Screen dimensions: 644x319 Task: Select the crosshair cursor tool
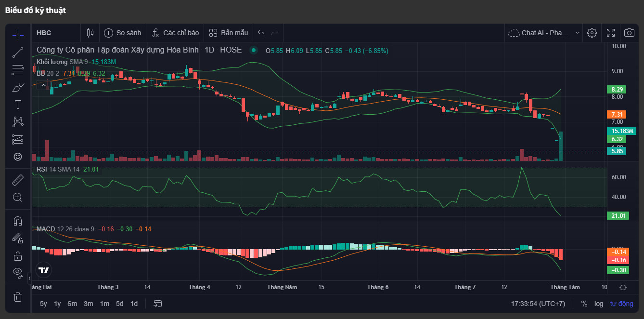pyautogui.click(x=18, y=35)
